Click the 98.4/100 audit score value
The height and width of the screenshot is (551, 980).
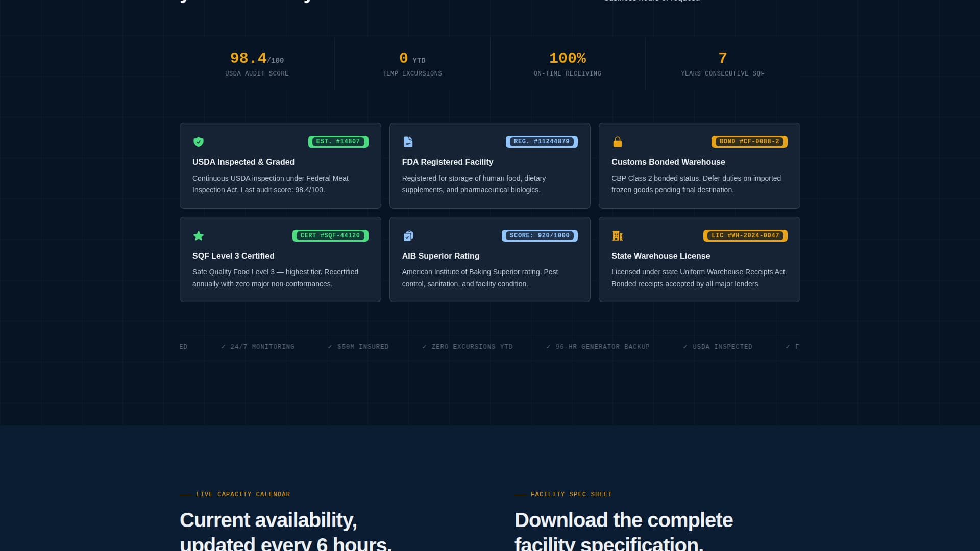[x=257, y=58]
